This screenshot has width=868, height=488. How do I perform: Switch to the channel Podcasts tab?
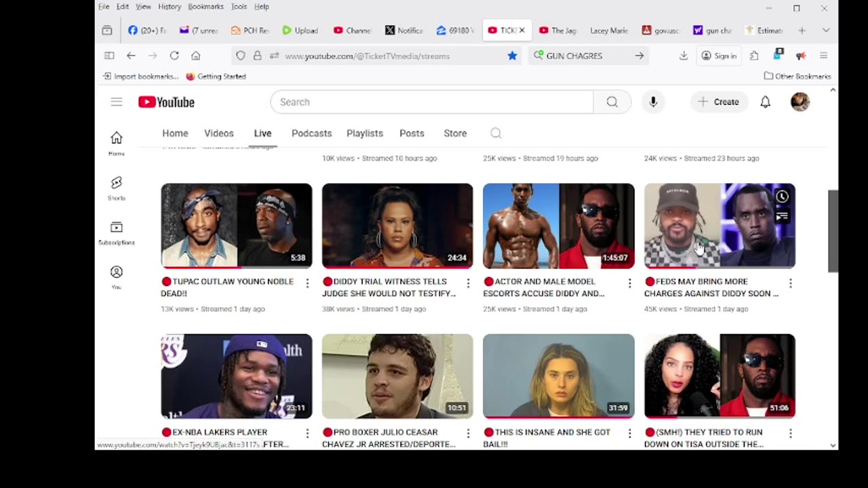coord(311,134)
